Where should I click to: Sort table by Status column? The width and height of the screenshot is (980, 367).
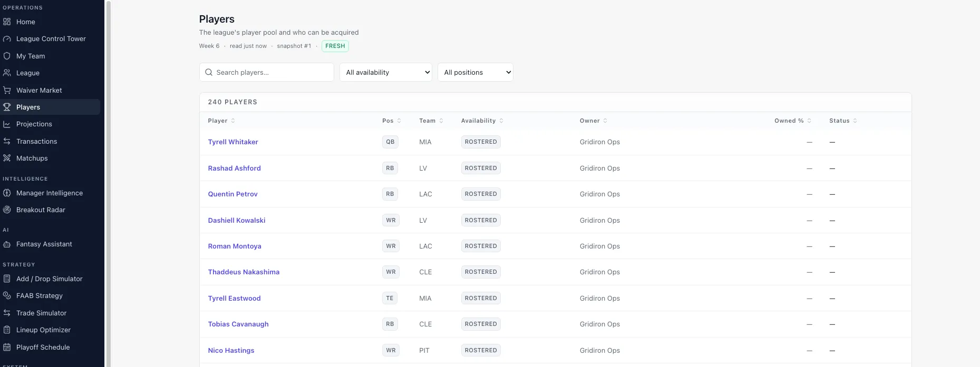(843, 121)
